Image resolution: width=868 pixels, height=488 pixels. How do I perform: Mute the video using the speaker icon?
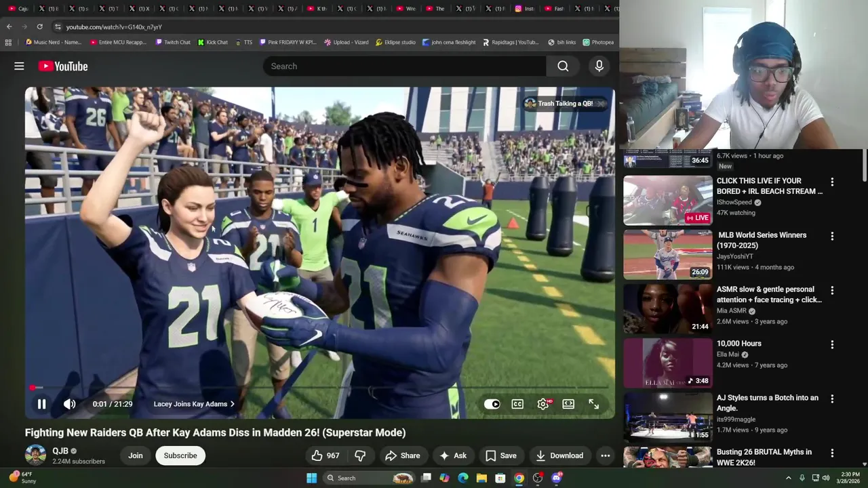[x=69, y=404]
